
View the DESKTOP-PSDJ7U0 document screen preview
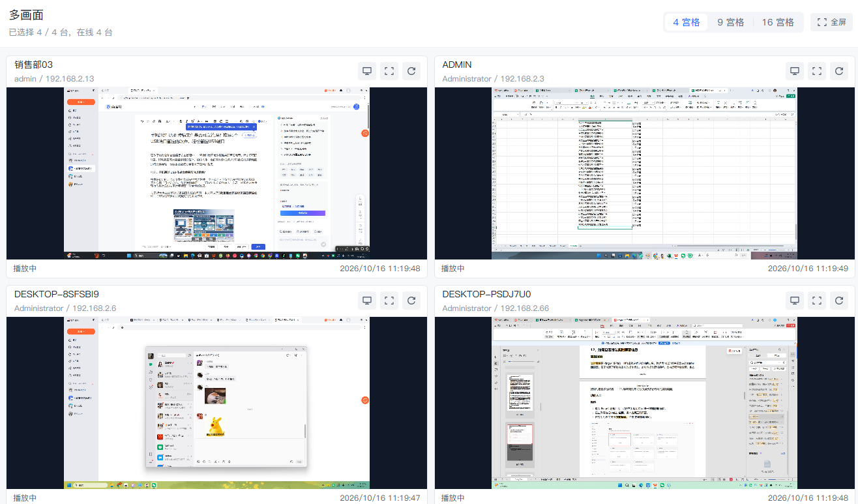click(x=644, y=403)
